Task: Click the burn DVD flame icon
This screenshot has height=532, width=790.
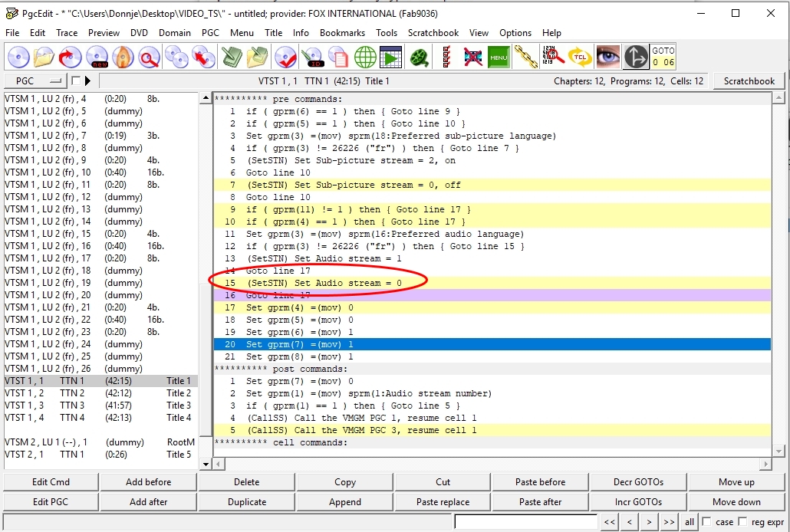Action: pyautogui.click(x=123, y=57)
